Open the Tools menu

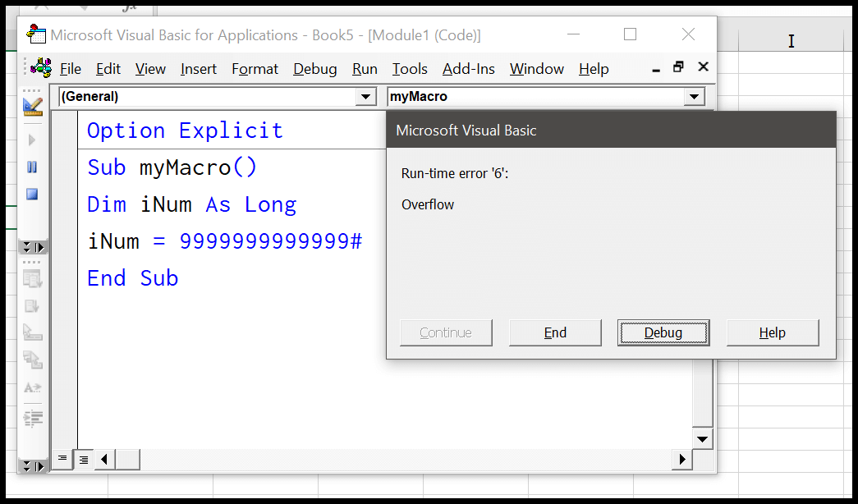pyautogui.click(x=409, y=69)
